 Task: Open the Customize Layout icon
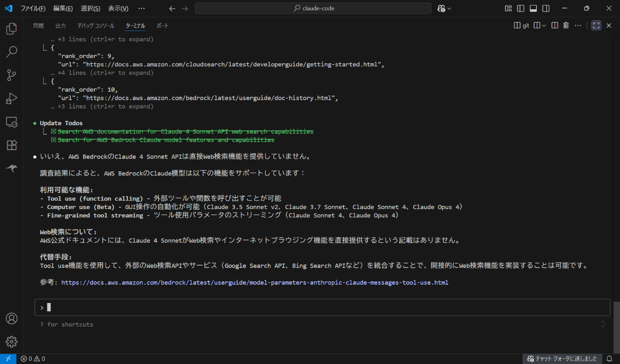508,8
